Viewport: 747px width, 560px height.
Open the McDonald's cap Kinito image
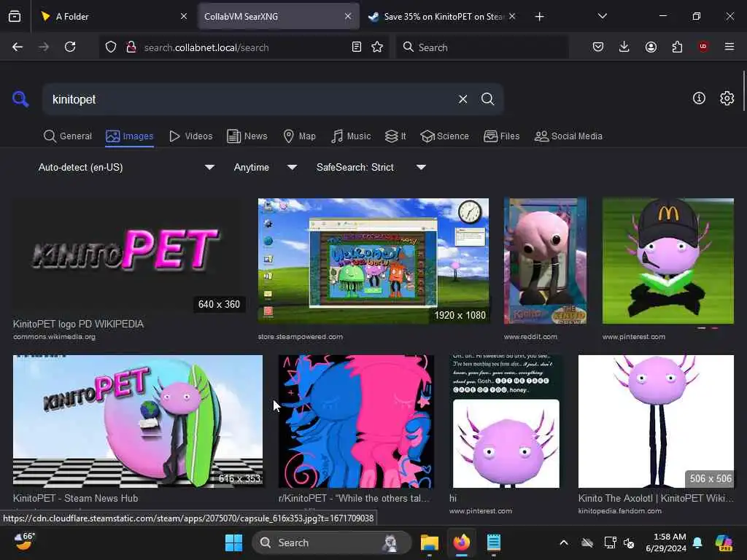click(668, 261)
